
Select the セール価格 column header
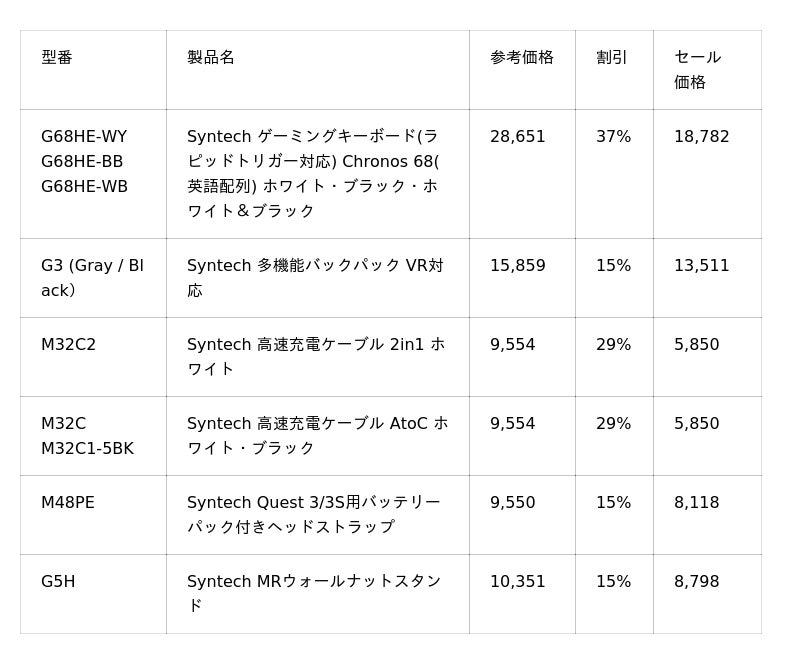click(x=697, y=70)
